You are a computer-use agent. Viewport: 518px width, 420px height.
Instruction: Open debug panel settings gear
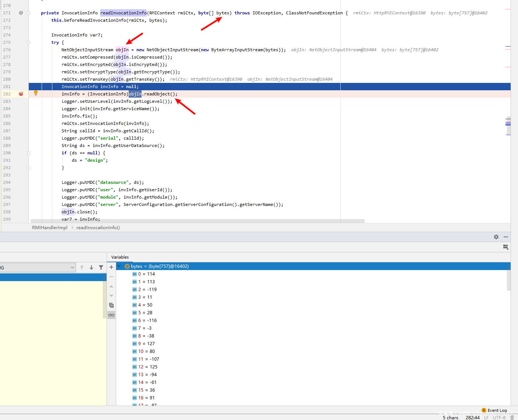coord(496,237)
